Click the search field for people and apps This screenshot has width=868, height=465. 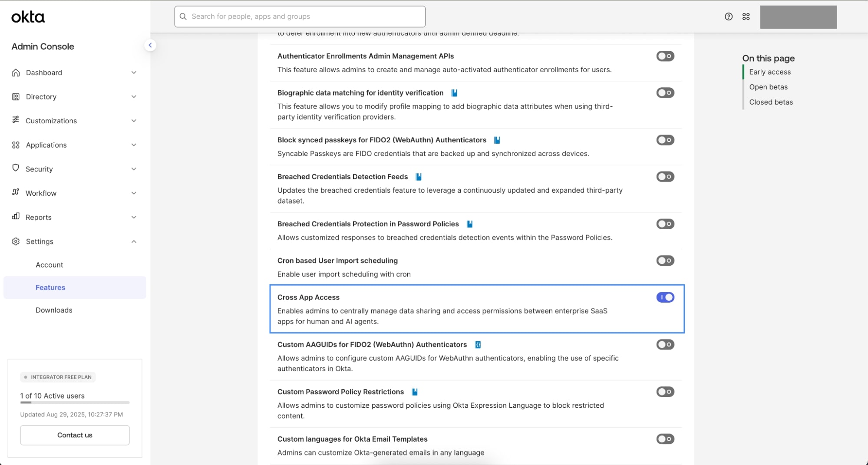tap(300, 16)
